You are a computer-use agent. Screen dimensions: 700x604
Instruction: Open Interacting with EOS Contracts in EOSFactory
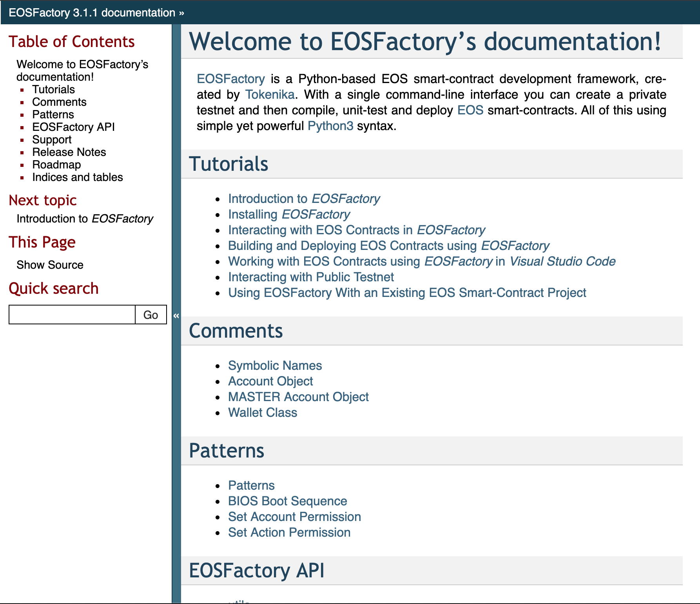tap(357, 230)
